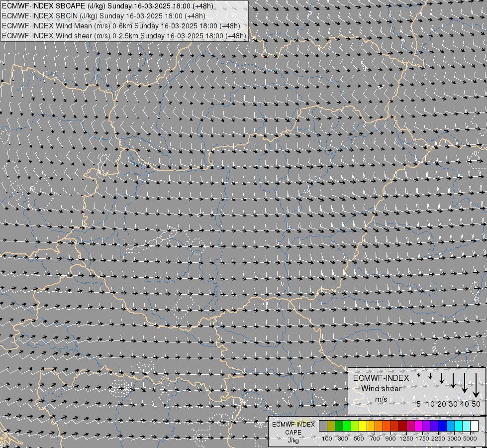Click the 'J/kg' unit label in CAPE legend

click(x=293, y=441)
